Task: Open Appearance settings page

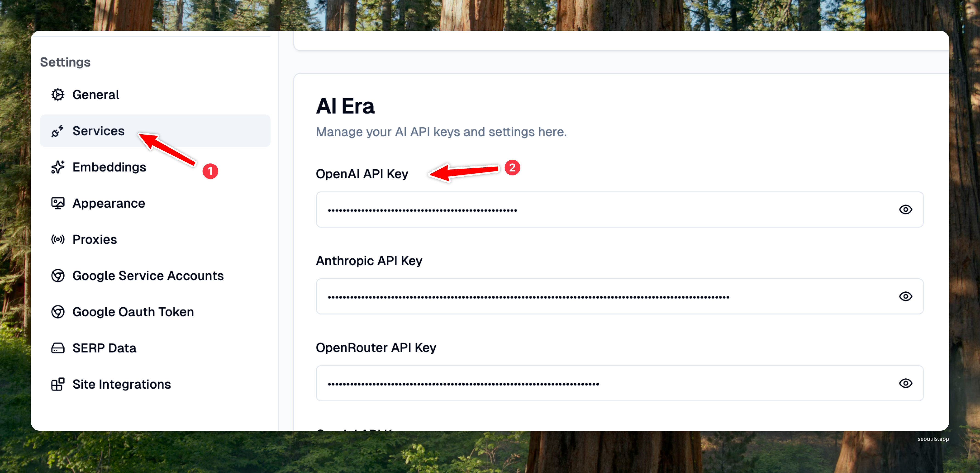Action: pos(109,203)
